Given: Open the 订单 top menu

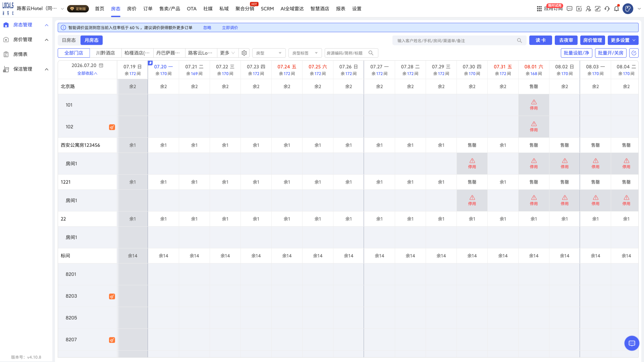Looking at the screenshot, I should [x=148, y=9].
